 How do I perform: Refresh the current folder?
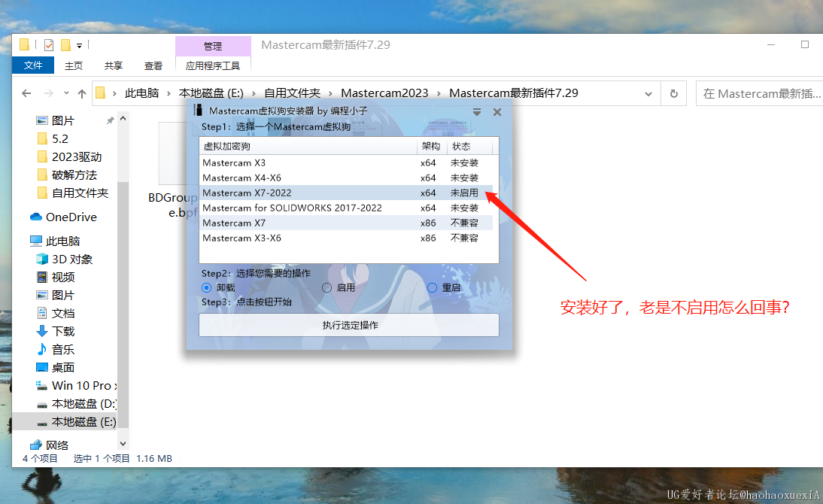click(674, 93)
